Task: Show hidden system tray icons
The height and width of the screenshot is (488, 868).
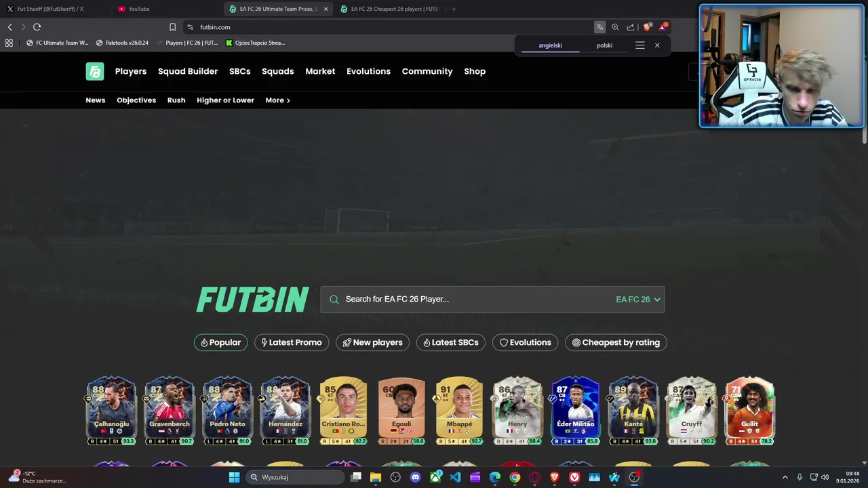Action: 785,477
